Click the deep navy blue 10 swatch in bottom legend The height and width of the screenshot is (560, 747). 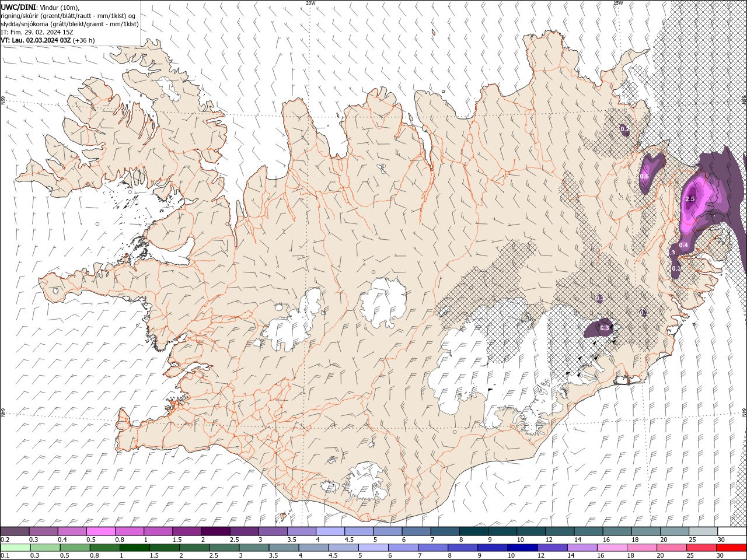pyautogui.click(x=521, y=548)
